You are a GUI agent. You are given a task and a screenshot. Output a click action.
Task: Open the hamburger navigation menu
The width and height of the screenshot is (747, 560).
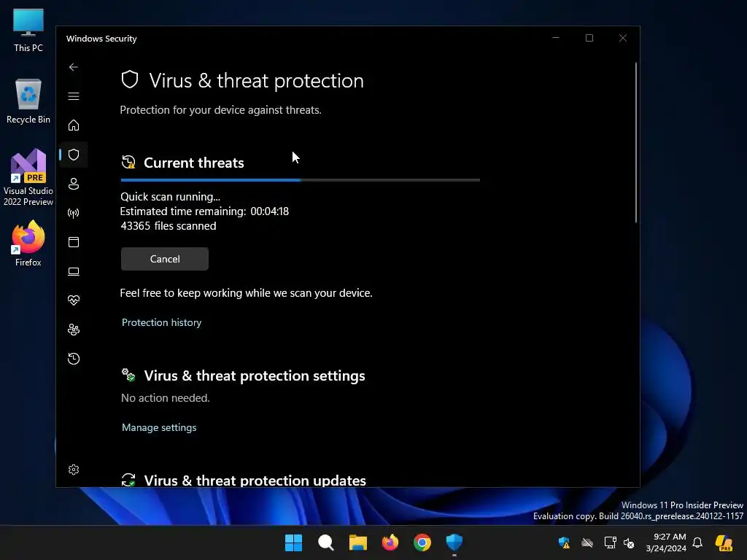[74, 97]
